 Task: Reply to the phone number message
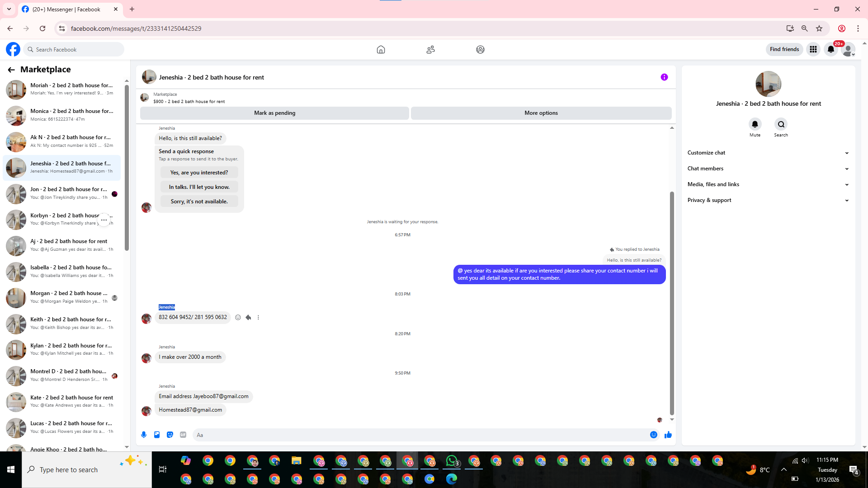(x=248, y=318)
